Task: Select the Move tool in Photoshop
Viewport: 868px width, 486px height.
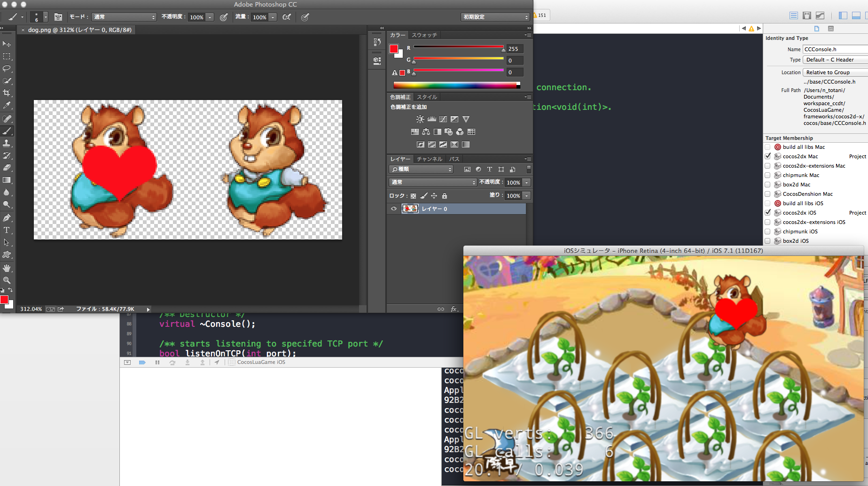Action: pyautogui.click(x=7, y=44)
